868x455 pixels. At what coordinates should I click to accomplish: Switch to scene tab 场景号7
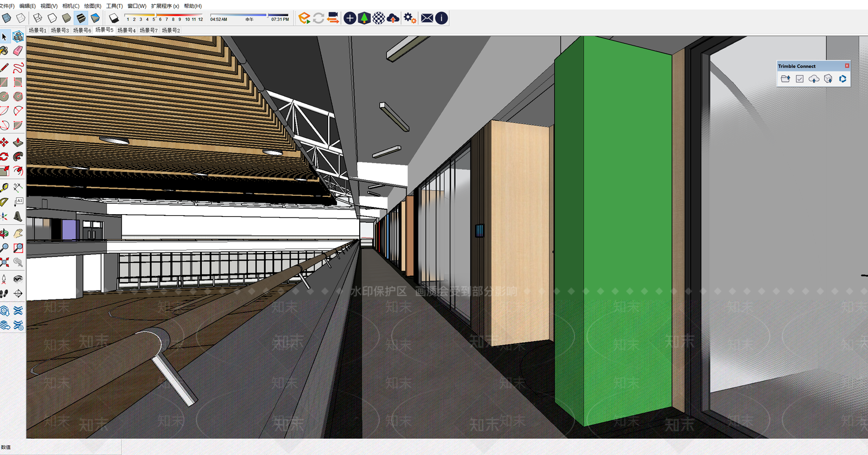coord(149,30)
